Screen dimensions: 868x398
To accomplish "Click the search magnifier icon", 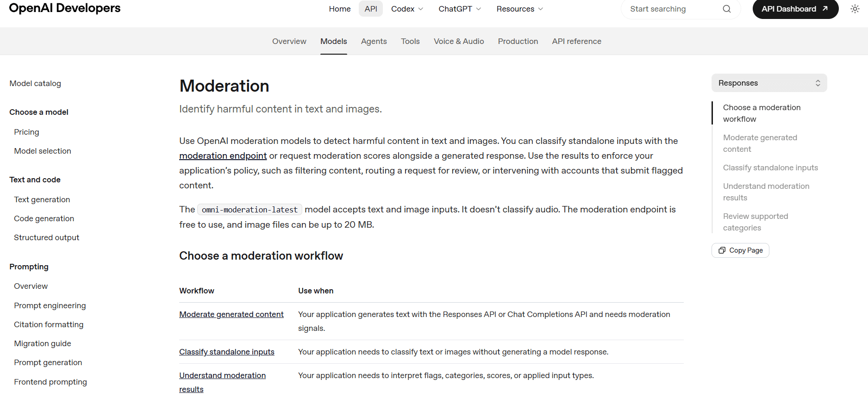I will pos(727,9).
